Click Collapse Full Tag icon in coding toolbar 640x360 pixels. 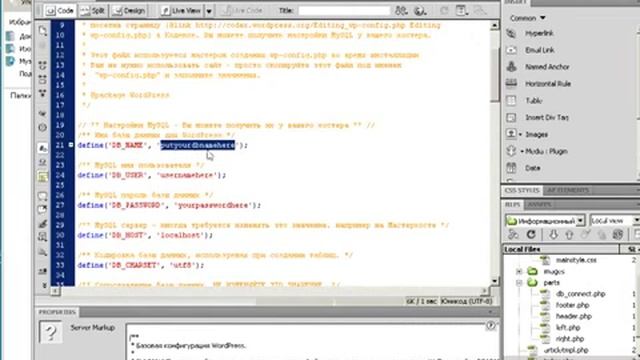click(x=42, y=65)
